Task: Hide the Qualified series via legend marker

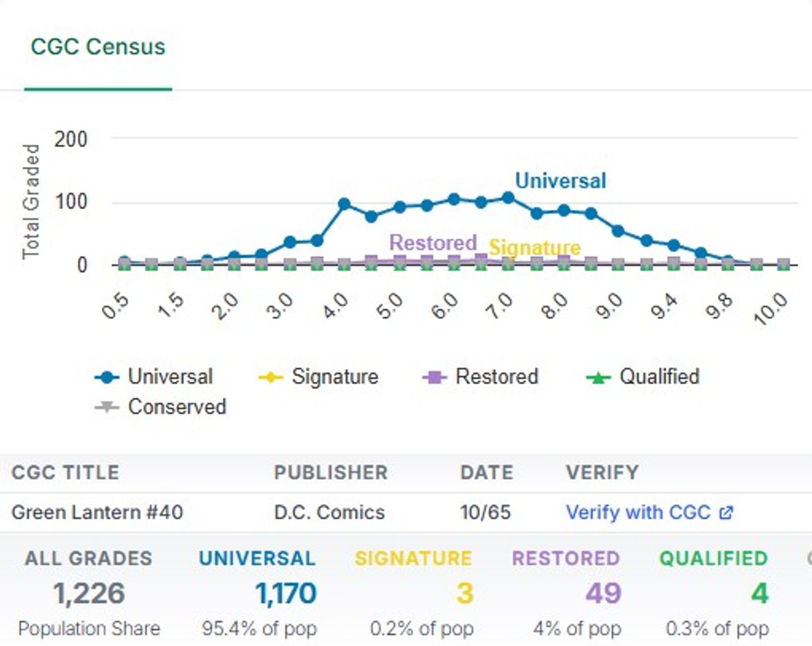Action: (598, 378)
